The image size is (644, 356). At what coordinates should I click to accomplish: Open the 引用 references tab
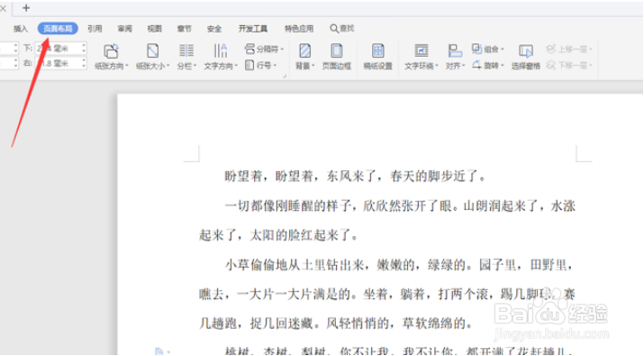tap(95, 28)
